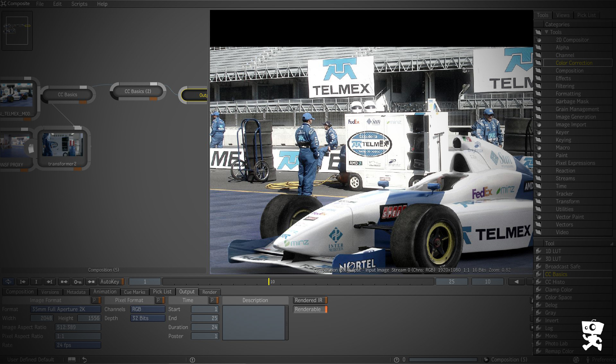Open the Channels RGB dropdown
Image resolution: width=616 pixels, height=364 pixels.
click(148, 309)
